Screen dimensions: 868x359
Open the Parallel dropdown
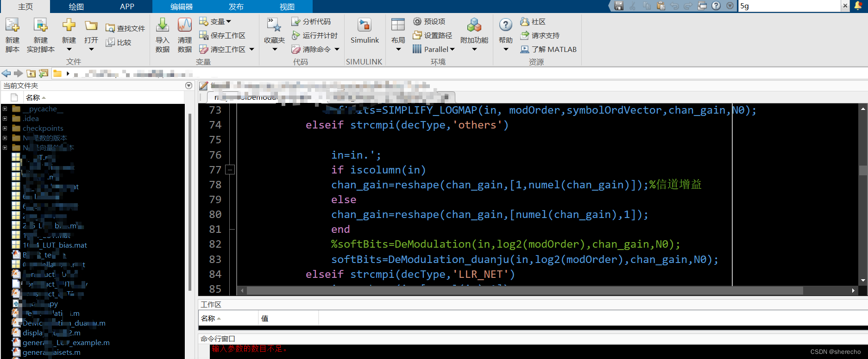coord(434,49)
